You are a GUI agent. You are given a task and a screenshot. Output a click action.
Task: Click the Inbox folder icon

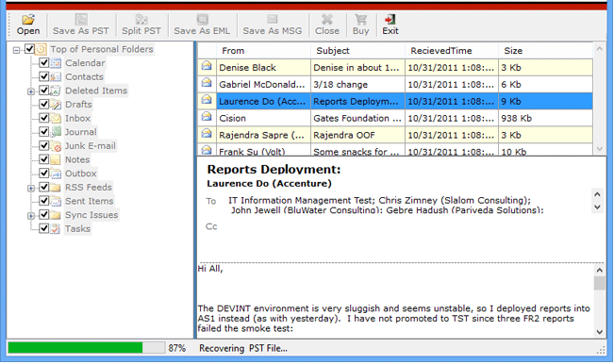coord(56,118)
